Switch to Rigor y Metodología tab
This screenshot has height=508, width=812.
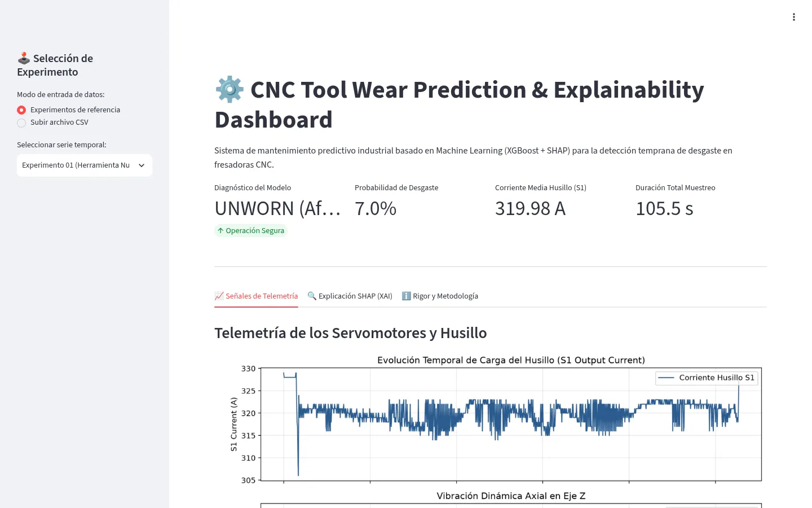440,296
